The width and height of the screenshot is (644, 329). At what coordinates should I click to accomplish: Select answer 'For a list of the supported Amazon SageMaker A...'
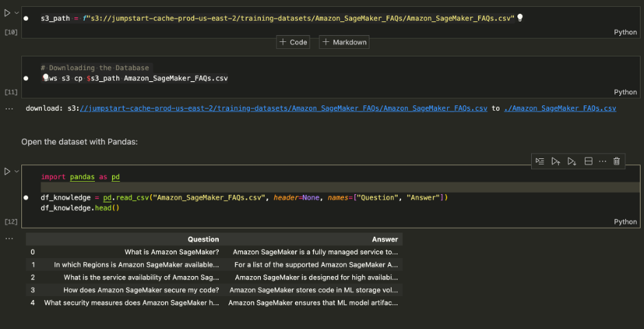pos(316,265)
